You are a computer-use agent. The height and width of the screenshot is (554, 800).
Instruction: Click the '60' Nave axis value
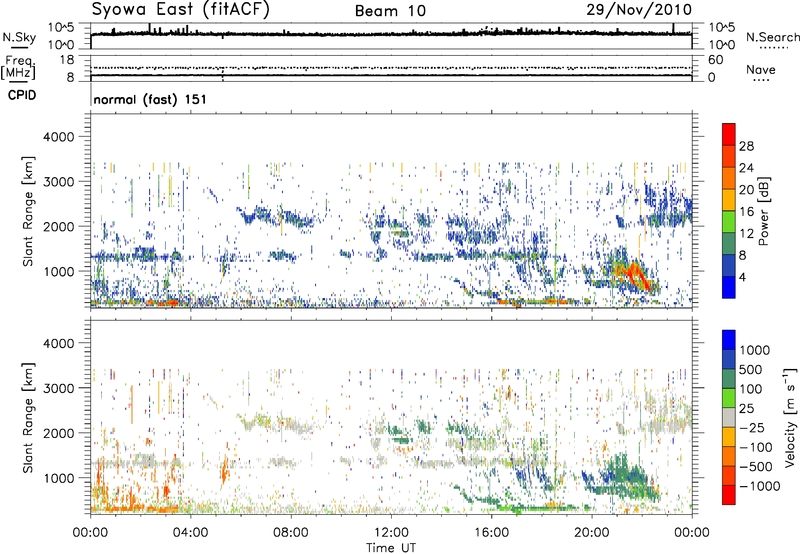715,60
